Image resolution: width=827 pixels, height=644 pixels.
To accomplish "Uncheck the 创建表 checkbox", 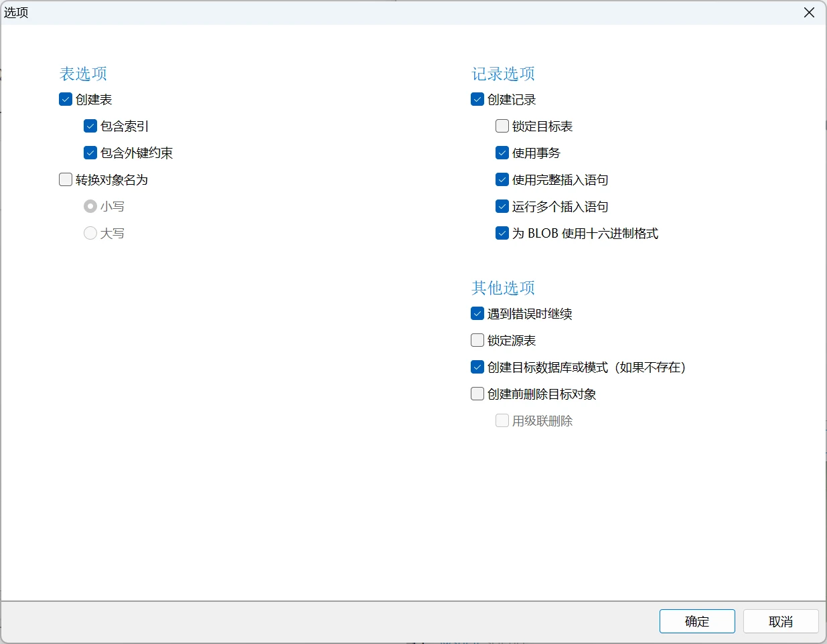I will (66, 100).
